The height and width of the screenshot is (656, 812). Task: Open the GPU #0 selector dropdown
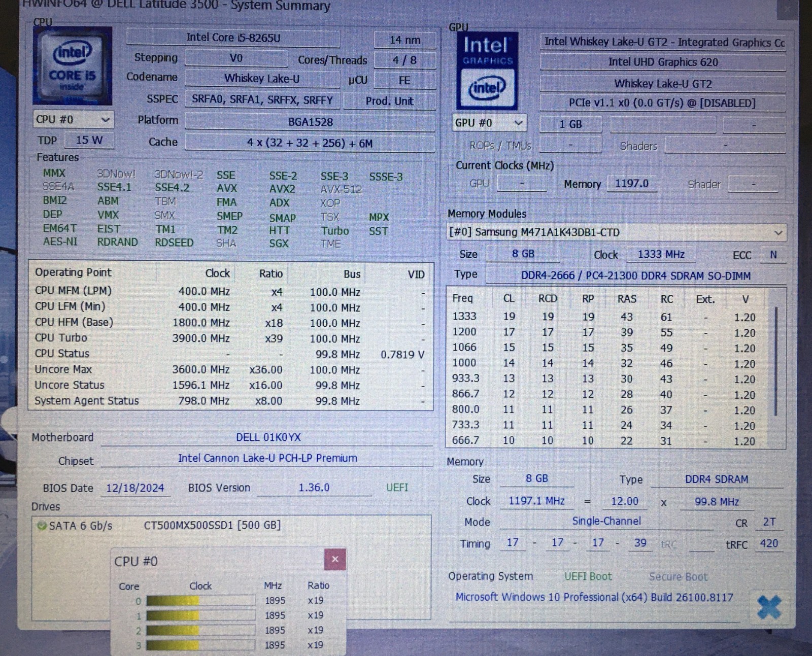(489, 123)
